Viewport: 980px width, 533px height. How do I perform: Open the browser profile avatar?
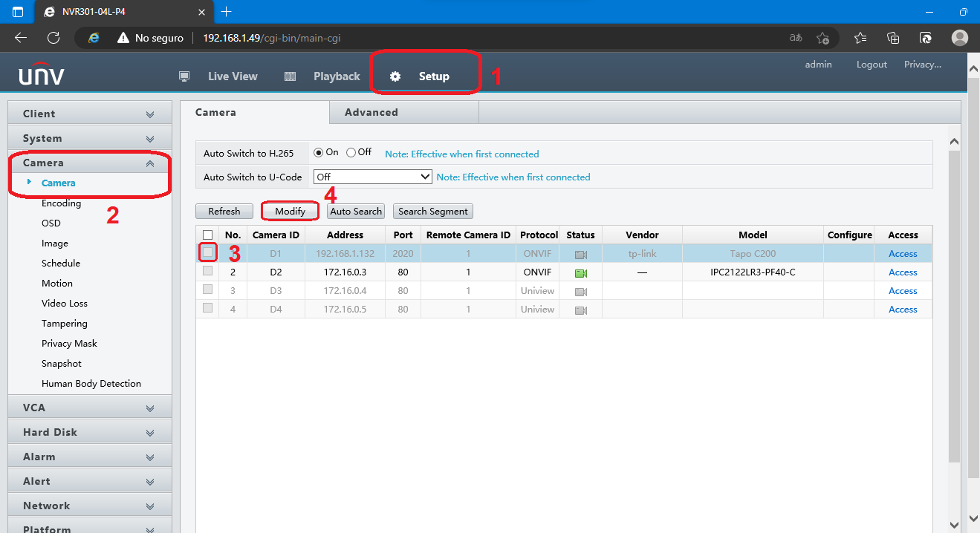(x=959, y=38)
